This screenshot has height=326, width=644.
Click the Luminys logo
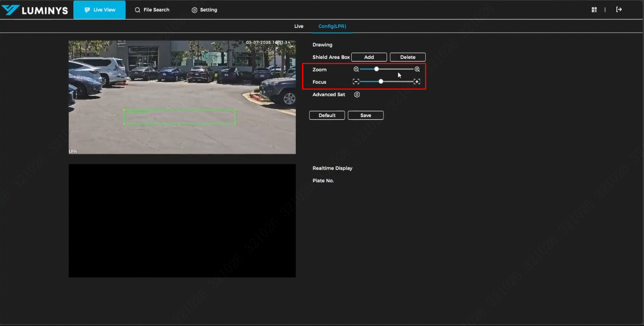click(35, 10)
